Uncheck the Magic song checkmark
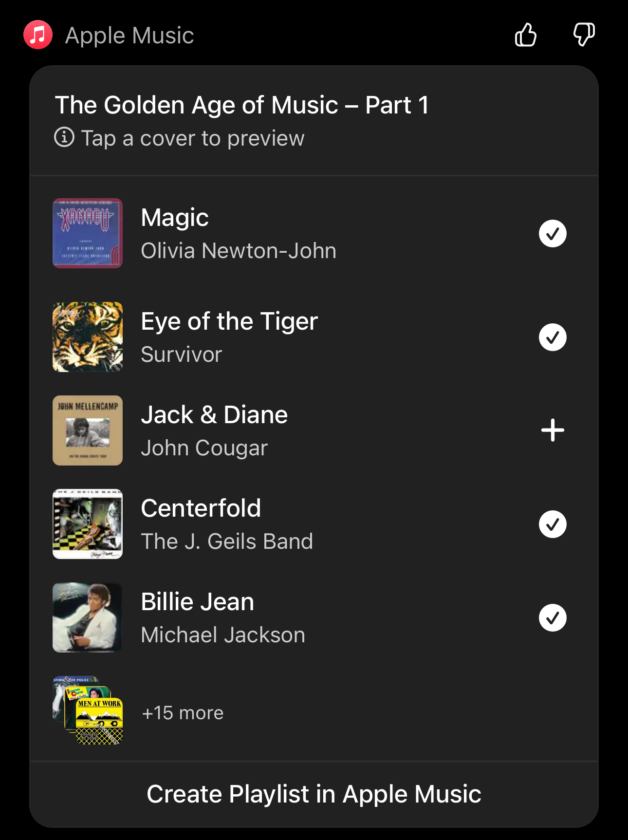Viewport: 628px width, 840px height. pos(553,234)
